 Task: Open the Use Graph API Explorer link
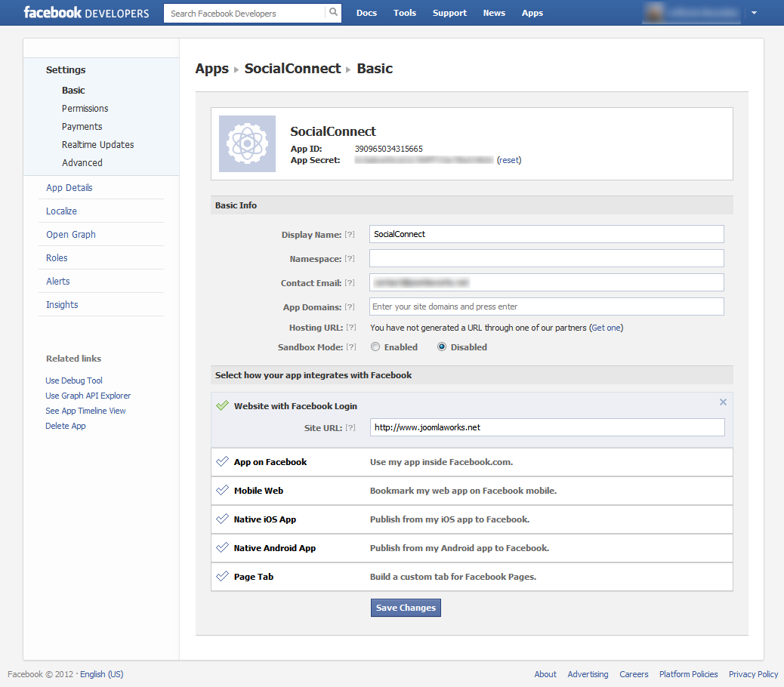click(88, 396)
